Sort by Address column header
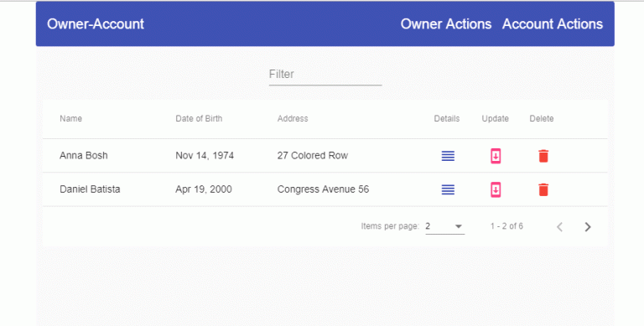This screenshot has width=644, height=326. (x=293, y=119)
